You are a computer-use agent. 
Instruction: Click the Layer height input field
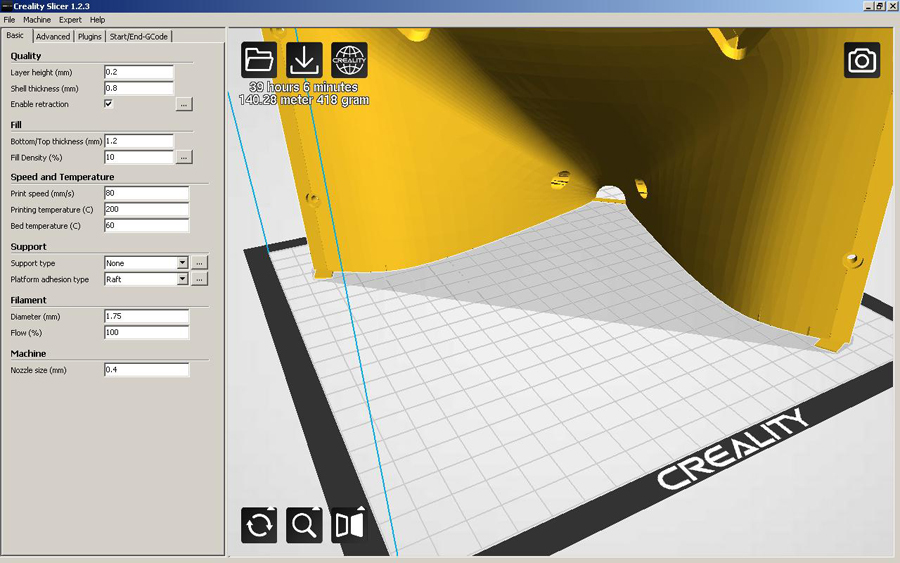coord(139,72)
